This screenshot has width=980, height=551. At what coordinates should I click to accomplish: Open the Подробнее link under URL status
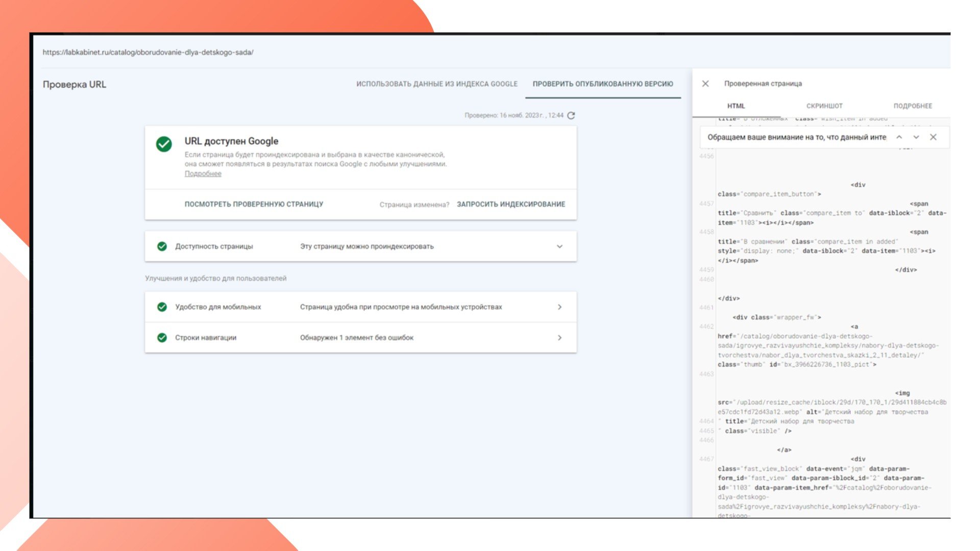[x=203, y=174]
